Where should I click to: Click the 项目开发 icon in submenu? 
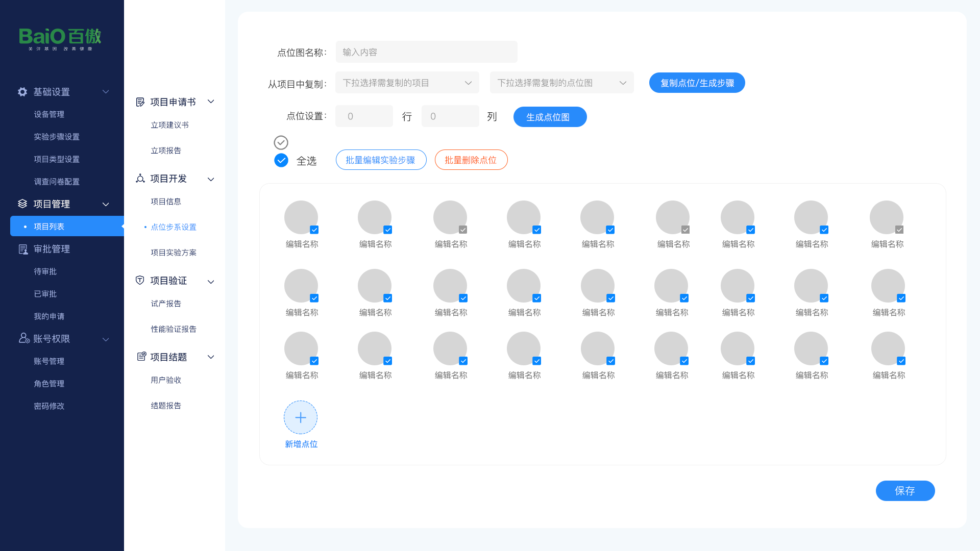click(x=140, y=179)
